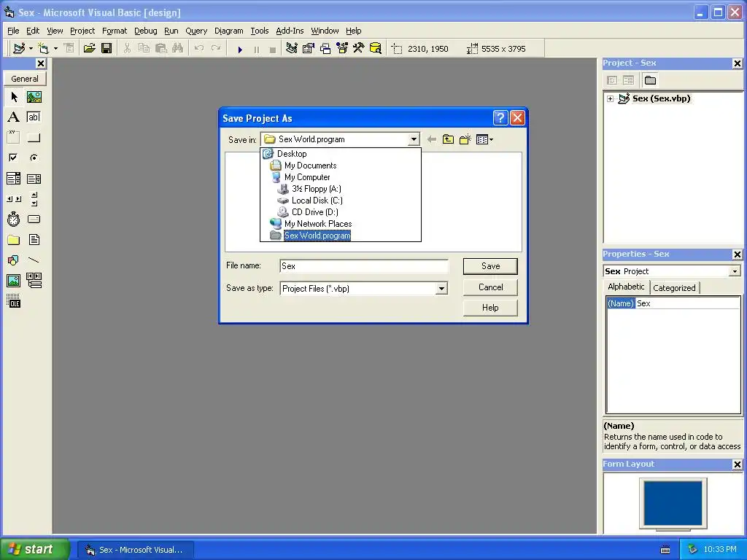
Task: Open Project Explorer from toolbar
Action: click(x=292, y=48)
